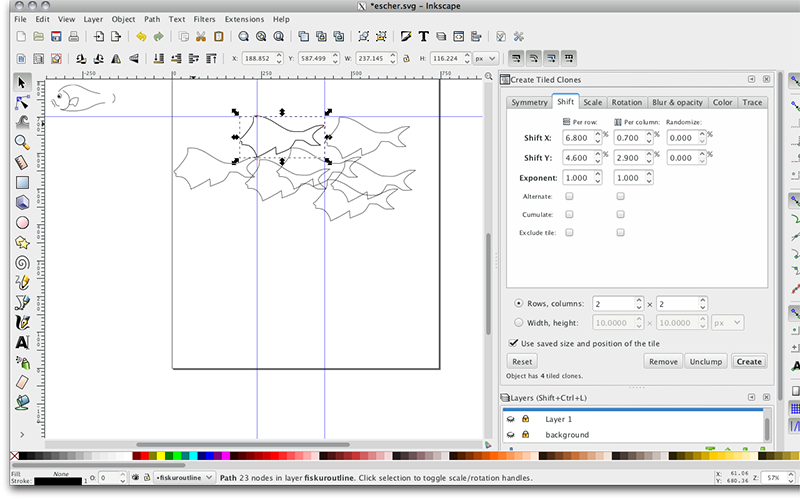Click the Reset button
Screen dimensions: 800x500
tap(522, 361)
